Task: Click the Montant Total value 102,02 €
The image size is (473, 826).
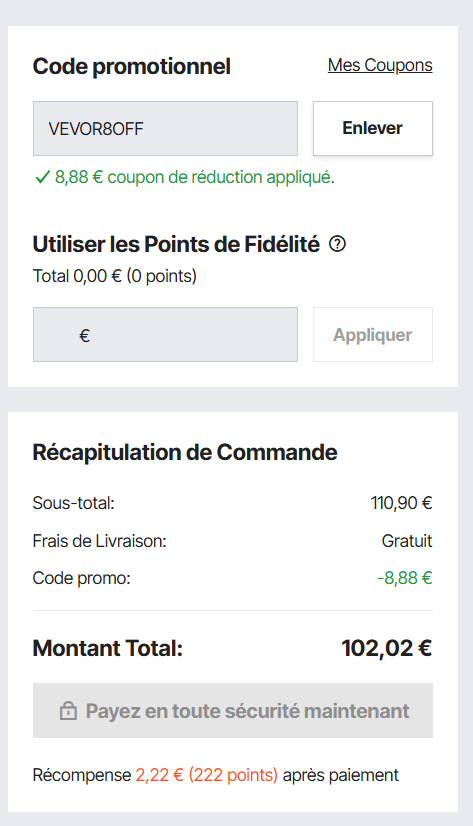Action: coord(387,648)
